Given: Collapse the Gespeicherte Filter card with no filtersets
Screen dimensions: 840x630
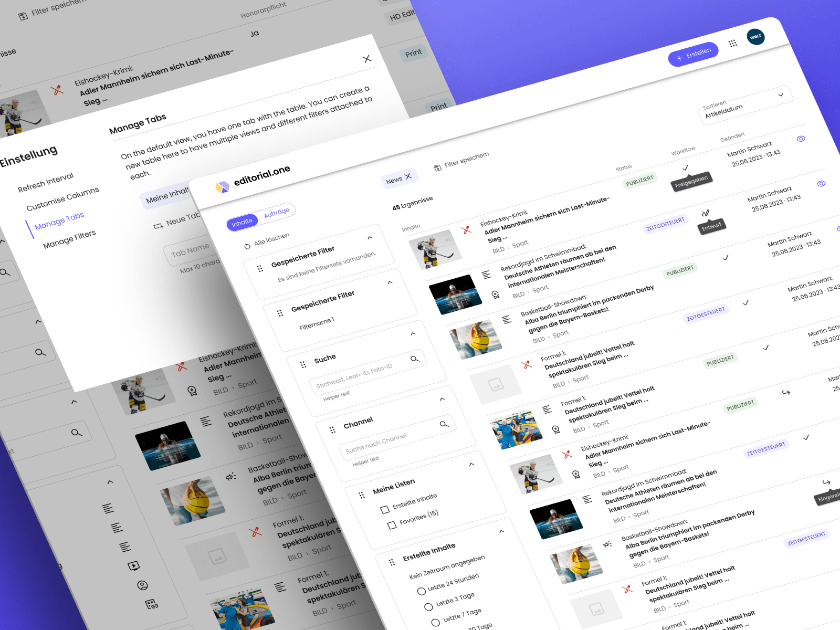Looking at the screenshot, I should (x=370, y=238).
